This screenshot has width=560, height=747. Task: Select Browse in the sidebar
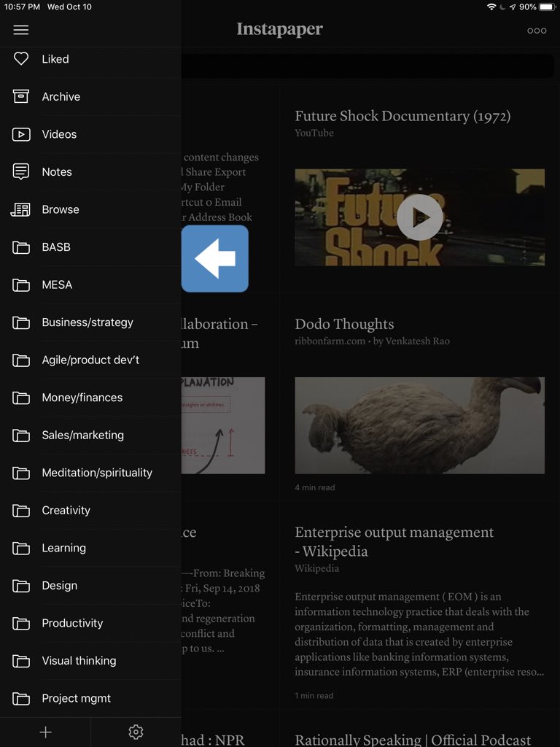pyautogui.click(x=61, y=209)
